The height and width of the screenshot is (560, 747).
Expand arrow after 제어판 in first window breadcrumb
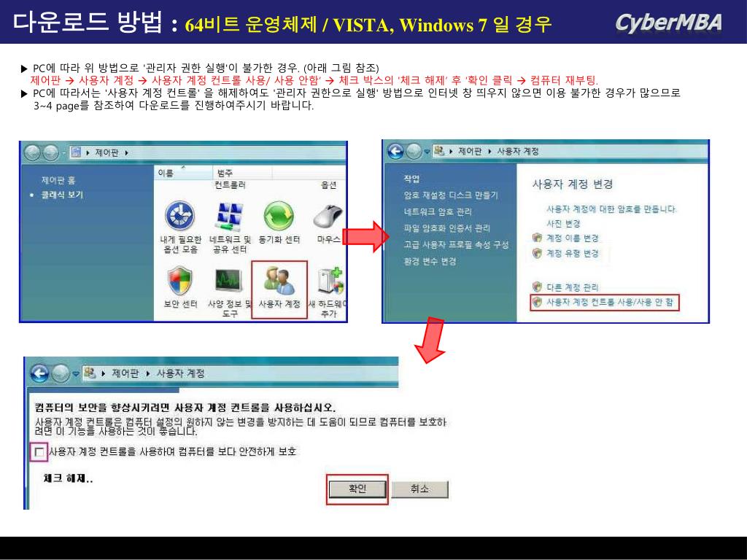(126, 153)
